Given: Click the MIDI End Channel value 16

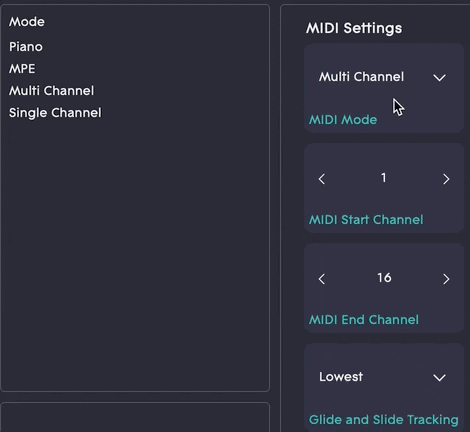Looking at the screenshot, I should pos(384,278).
